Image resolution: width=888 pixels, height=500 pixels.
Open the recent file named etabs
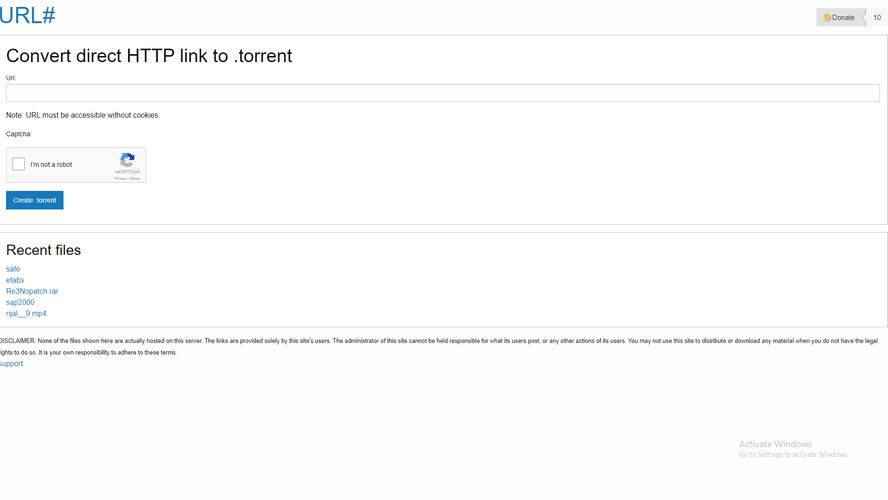tap(15, 280)
